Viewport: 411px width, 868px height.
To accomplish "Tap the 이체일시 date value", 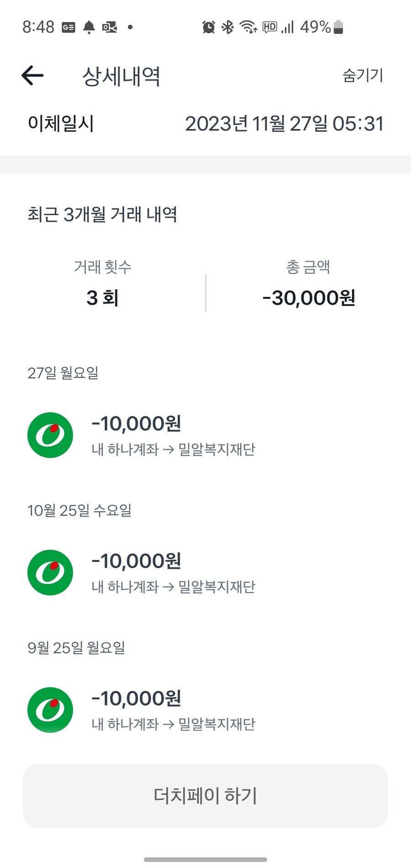I will pyautogui.click(x=284, y=124).
